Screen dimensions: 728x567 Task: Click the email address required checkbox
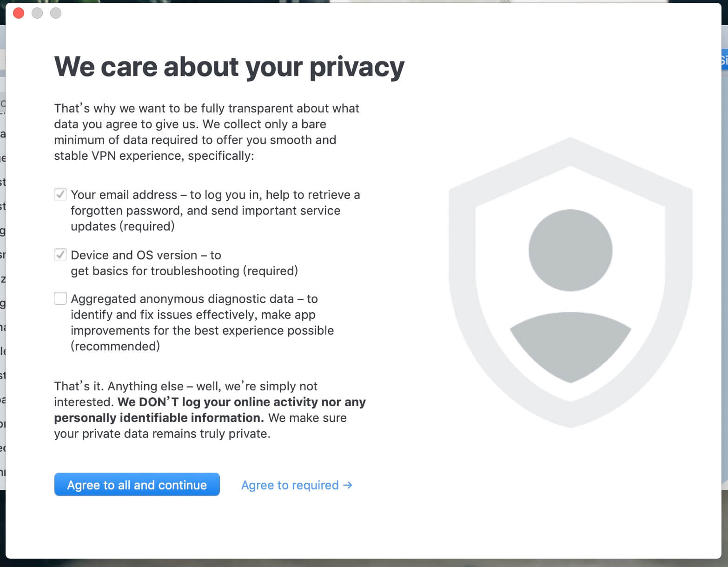tap(60, 194)
